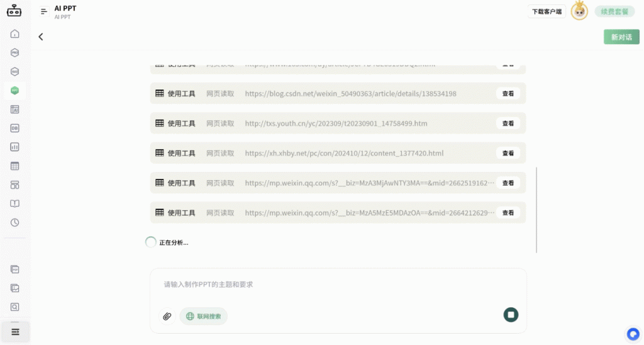Viewport: 644px width, 345px height.
Task: Click 查看 for the MzA3MjAwNTY3MA weixin row
Action: pos(508,183)
